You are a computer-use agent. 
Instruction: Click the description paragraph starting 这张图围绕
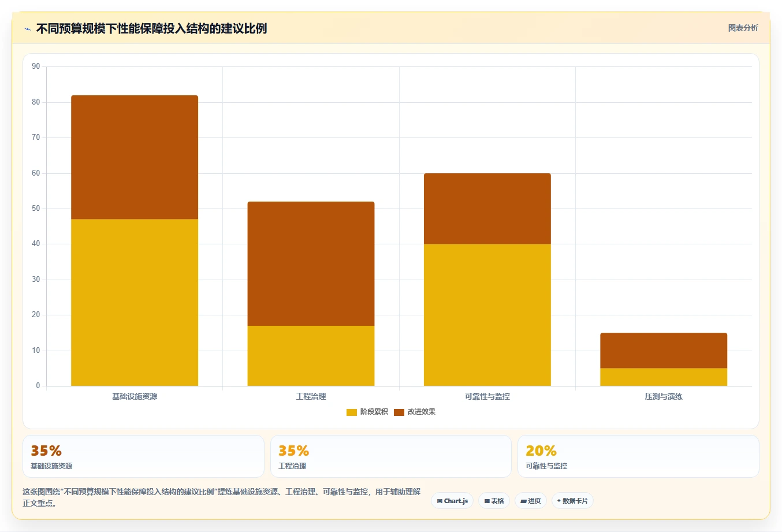coord(222,497)
